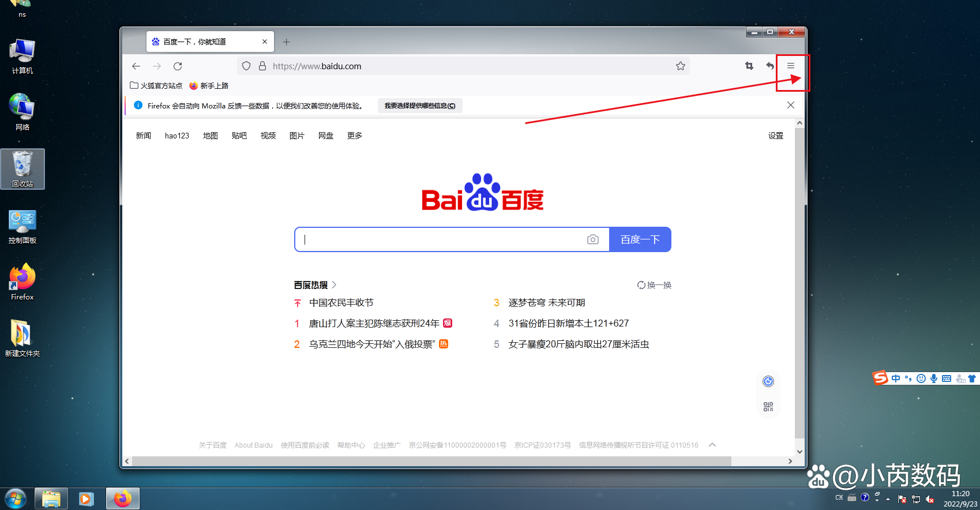Select 计算机 desktop icon
980x510 pixels.
[x=22, y=56]
